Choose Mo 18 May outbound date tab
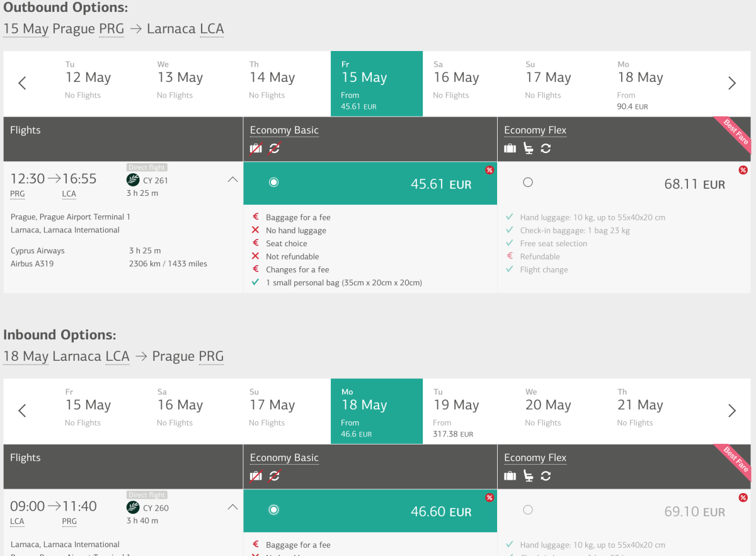The width and height of the screenshot is (756, 556). (640, 84)
